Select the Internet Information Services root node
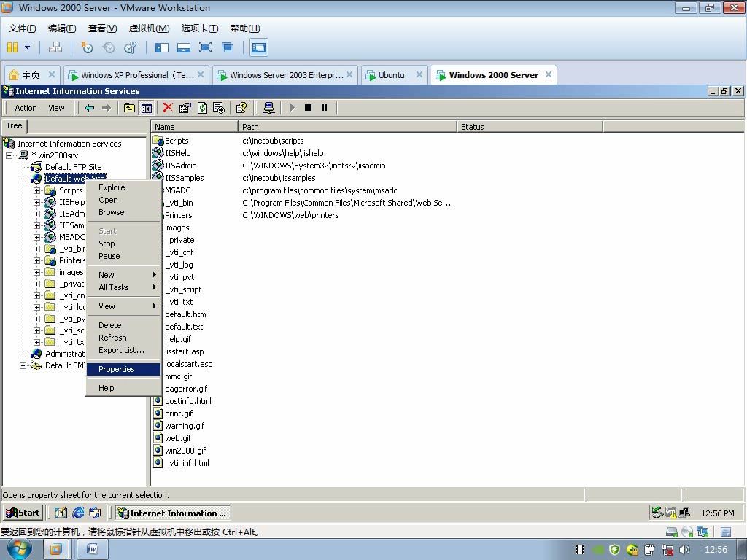Viewport: 747px width, 560px height. [x=69, y=144]
